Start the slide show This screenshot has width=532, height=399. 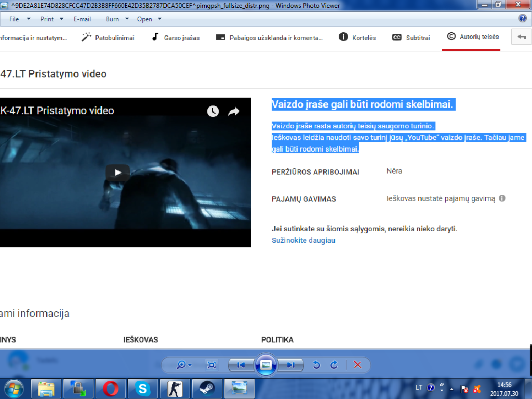pos(266,365)
